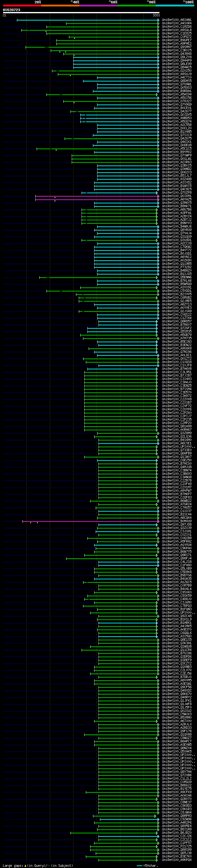Select the UniRef100_B9RDA1 label
The height and width of the screenshot is (868, 197).
click(x=176, y=91)
